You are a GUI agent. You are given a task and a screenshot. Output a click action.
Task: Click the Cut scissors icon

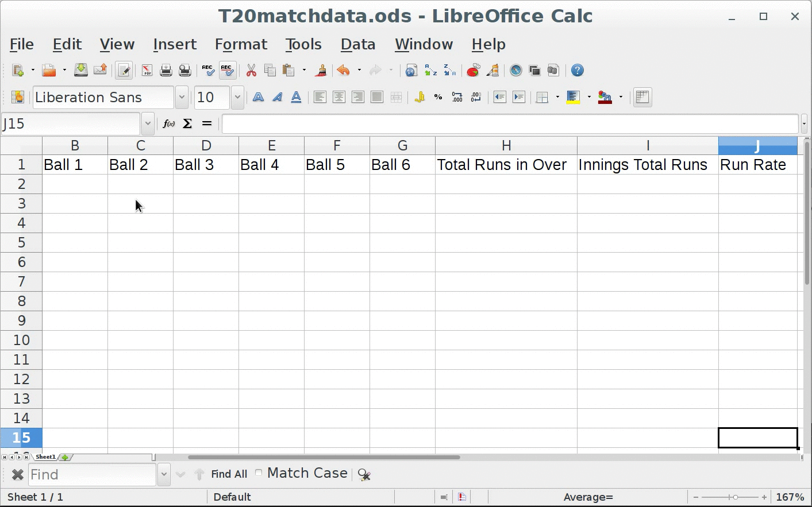pyautogui.click(x=251, y=71)
